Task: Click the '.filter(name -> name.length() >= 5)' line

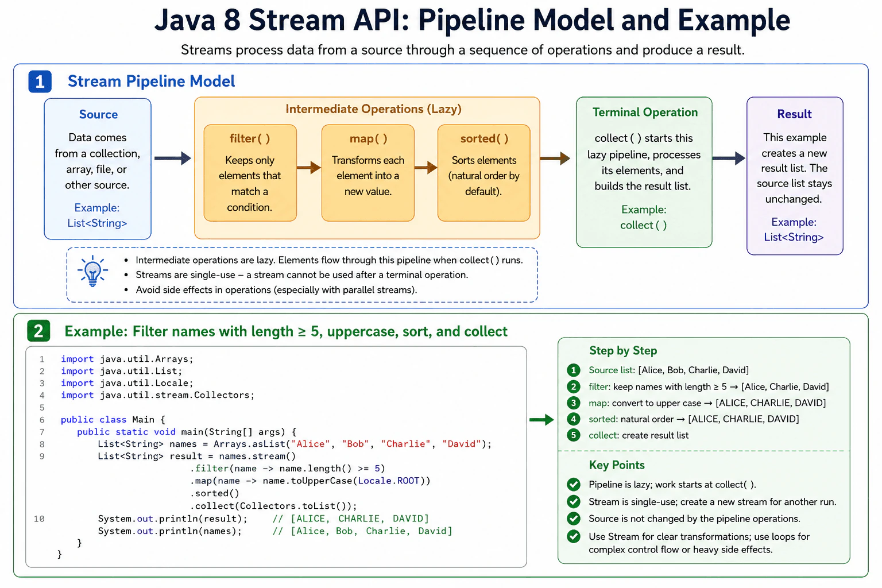Action: [288, 469]
